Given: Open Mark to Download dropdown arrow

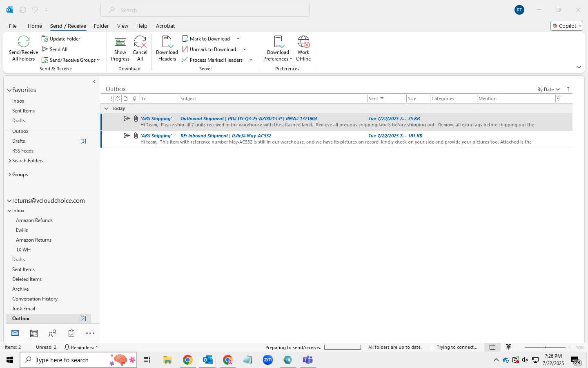Looking at the screenshot, I should (x=238, y=39).
